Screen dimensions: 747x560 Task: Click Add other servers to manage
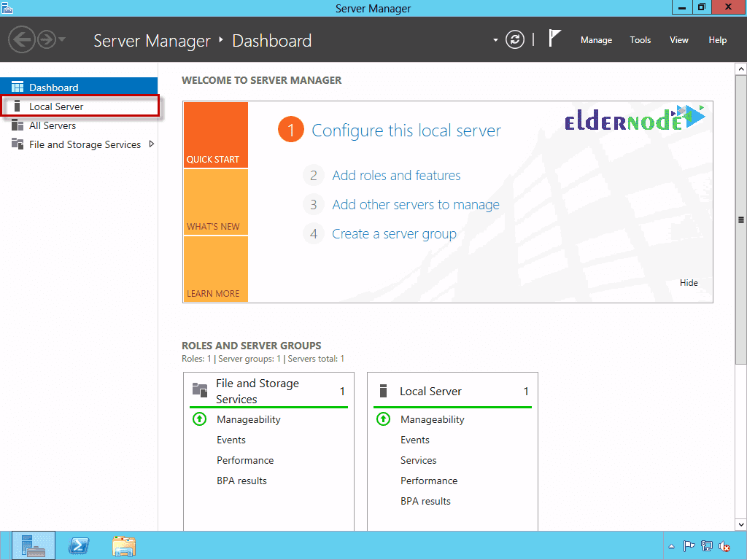pos(415,205)
